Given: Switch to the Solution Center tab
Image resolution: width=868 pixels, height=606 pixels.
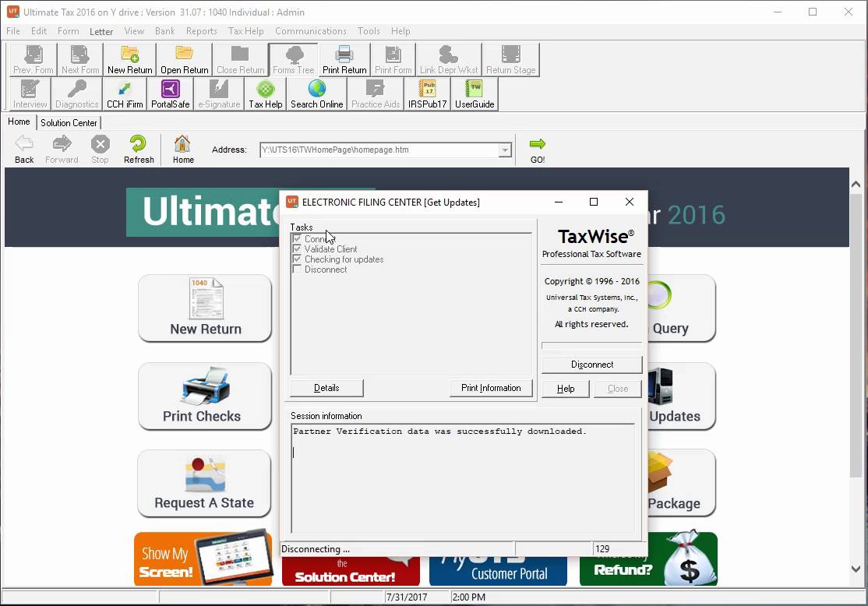Looking at the screenshot, I should coord(69,123).
